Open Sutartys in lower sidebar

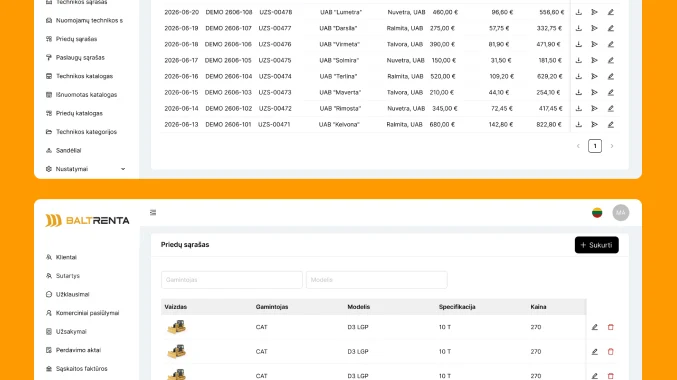(x=63, y=276)
